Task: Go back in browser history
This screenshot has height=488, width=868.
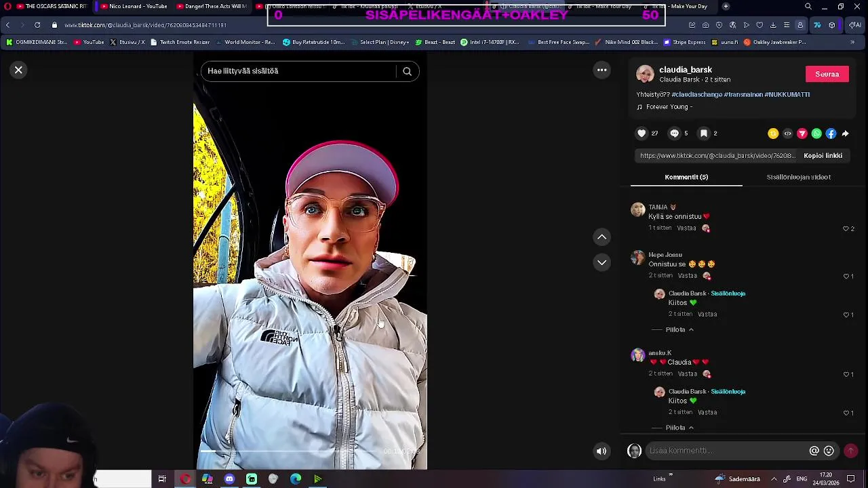Action: 7,25
